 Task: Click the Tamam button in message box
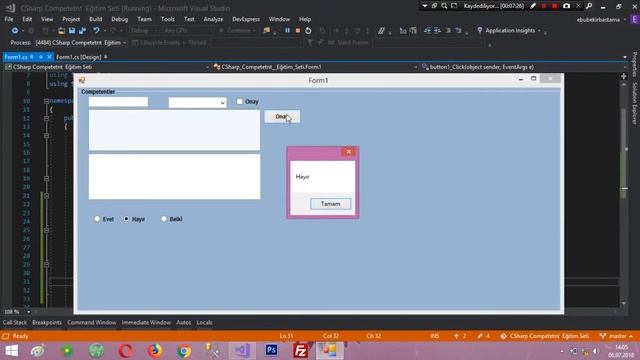tap(330, 204)
